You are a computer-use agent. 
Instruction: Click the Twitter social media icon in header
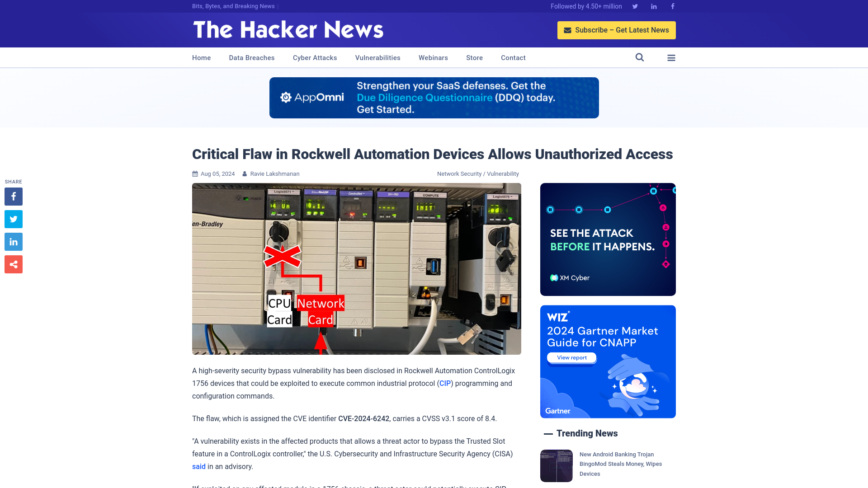coord(635,6)
